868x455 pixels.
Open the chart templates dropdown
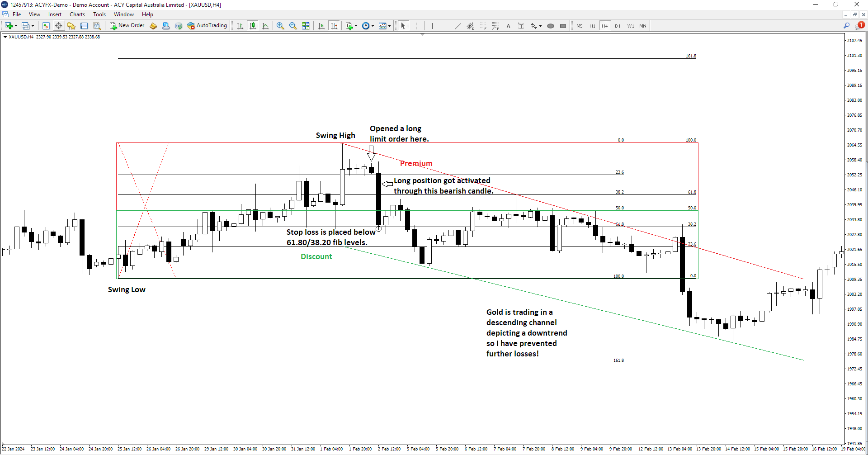click(389, 26)
